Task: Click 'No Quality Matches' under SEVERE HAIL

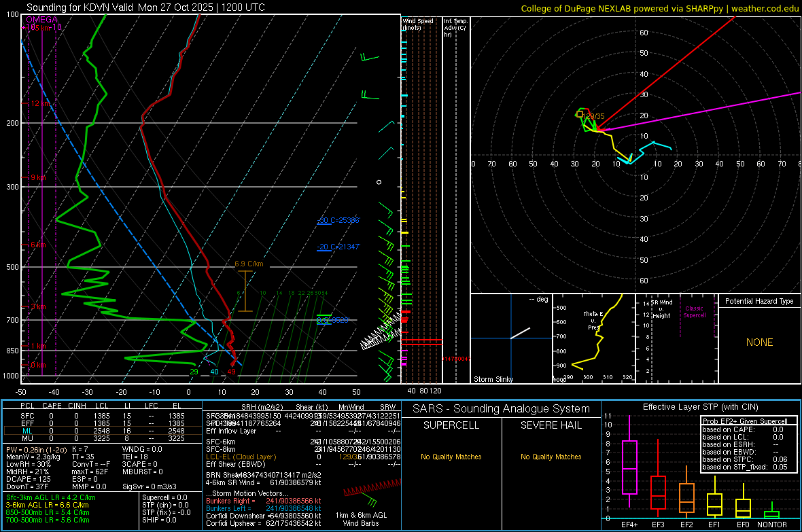Action: click(x=551, y=457)
